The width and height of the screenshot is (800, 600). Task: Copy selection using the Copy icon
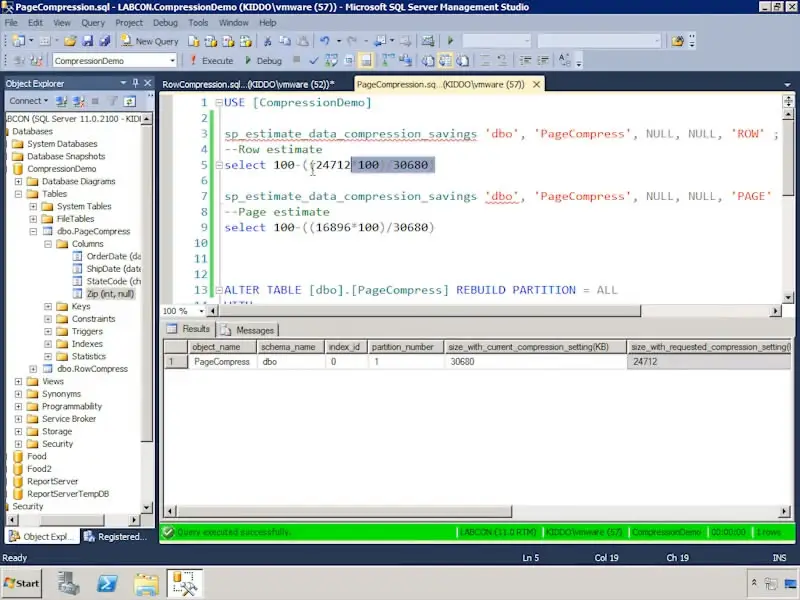(x=285, y=41)
